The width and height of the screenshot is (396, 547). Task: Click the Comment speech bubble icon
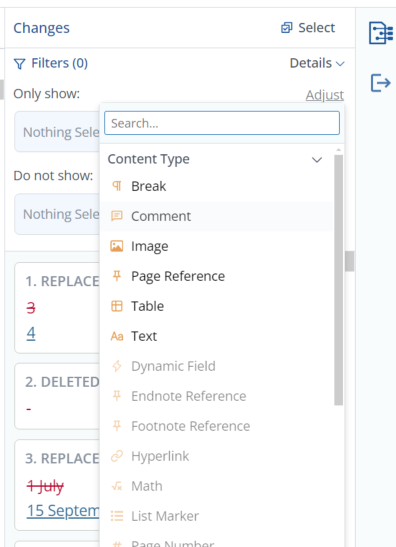pos(117,216)
